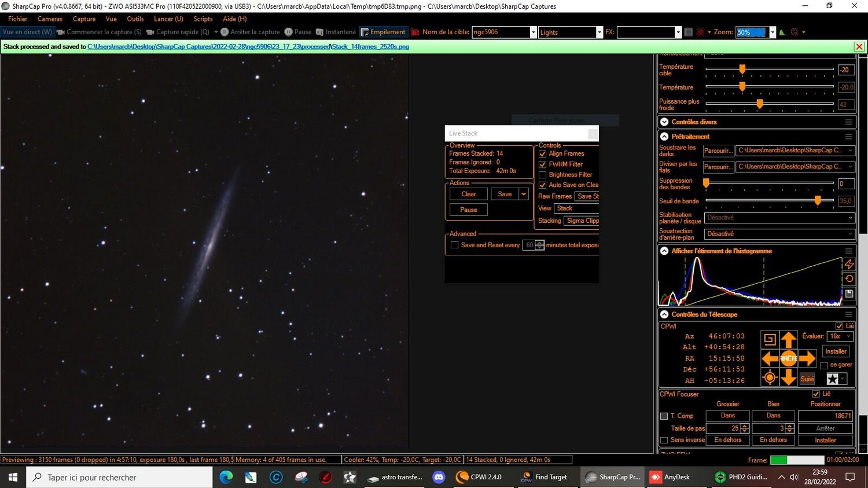Click the histogram reset icon

coord(849,278)
